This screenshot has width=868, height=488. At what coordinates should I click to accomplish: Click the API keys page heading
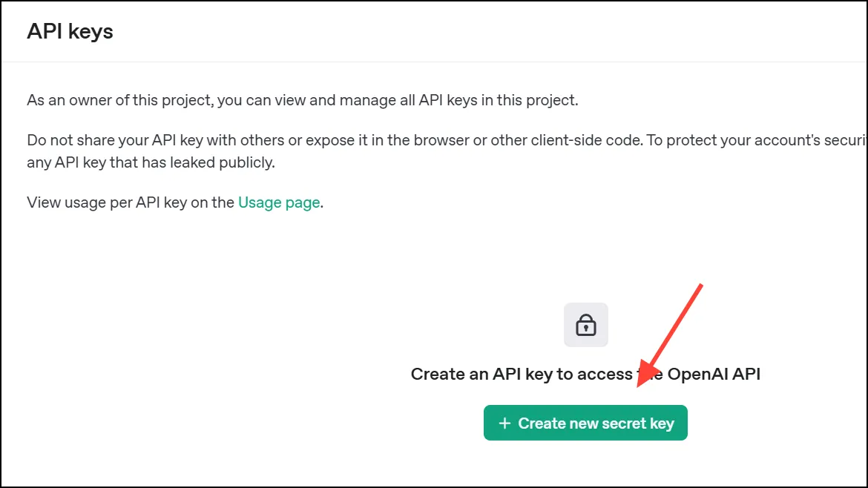(70, 31)
